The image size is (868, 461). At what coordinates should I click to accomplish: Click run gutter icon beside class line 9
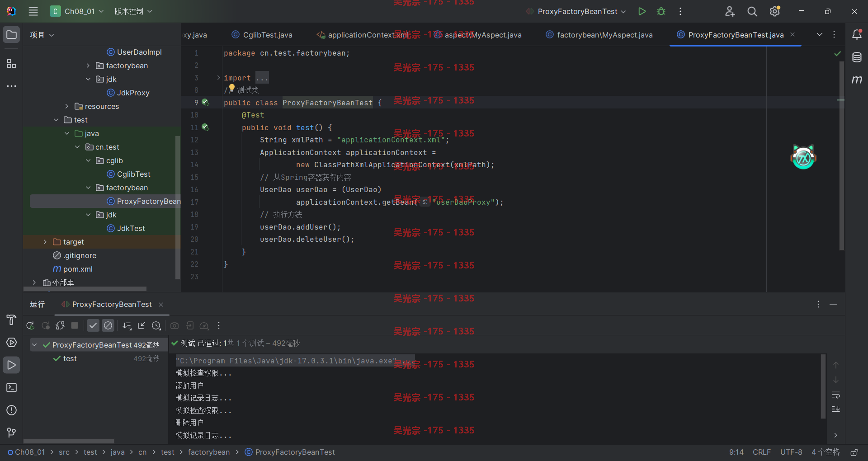click(x=205, y=103)
